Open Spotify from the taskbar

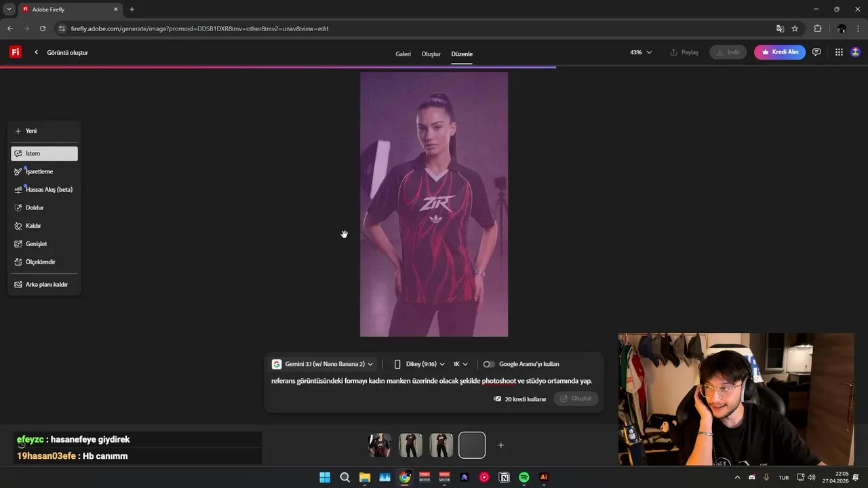tap(524, 477)
